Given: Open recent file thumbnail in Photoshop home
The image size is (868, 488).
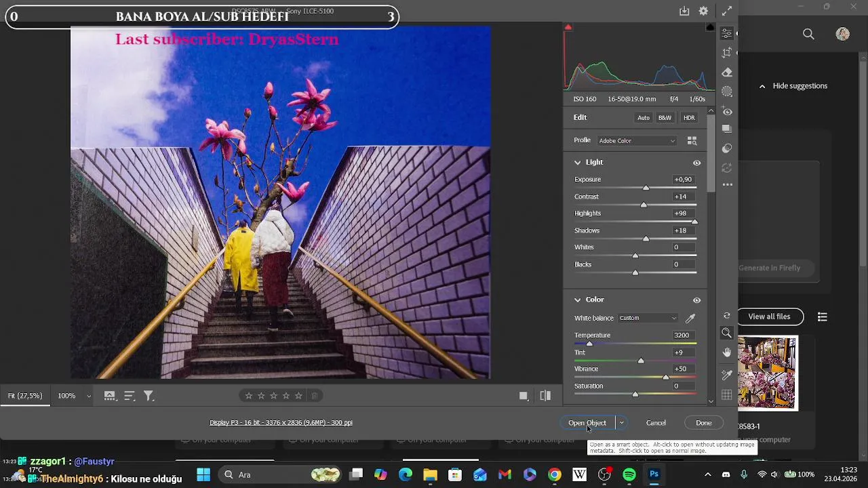Looking at the screenshot, I should (x=768, y=373).
